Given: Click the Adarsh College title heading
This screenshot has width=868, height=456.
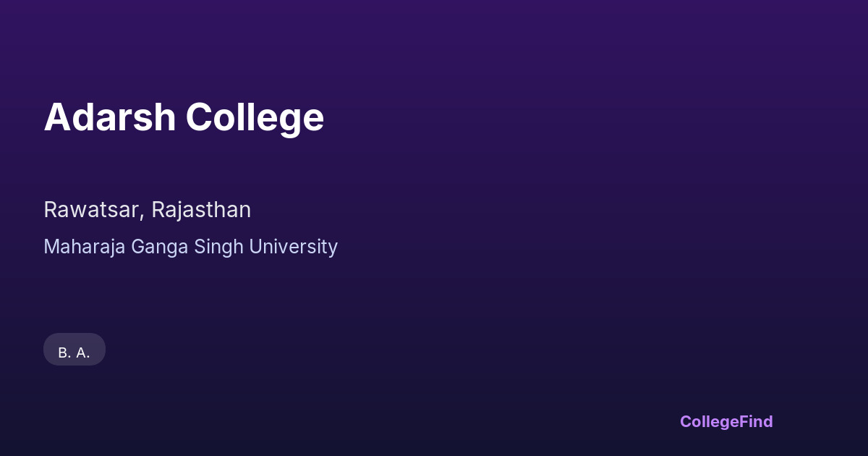Looking at the screenshot, I should (184, 117).
